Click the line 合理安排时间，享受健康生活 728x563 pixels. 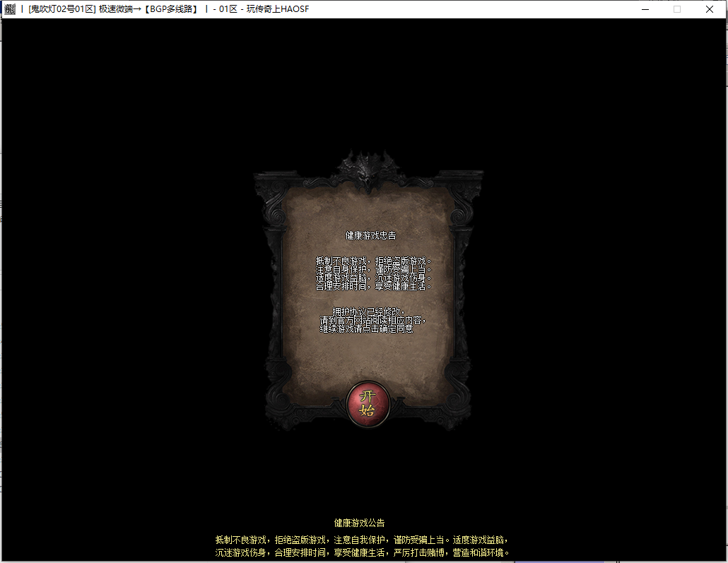[372, 286]
